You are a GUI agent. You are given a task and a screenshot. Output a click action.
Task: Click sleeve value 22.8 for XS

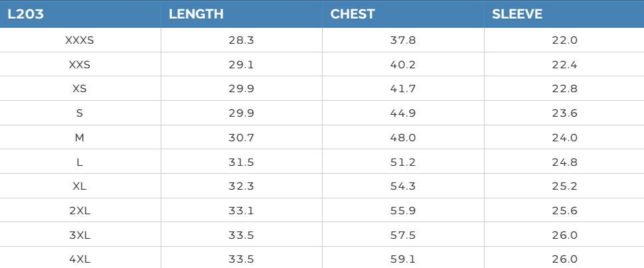565,89
